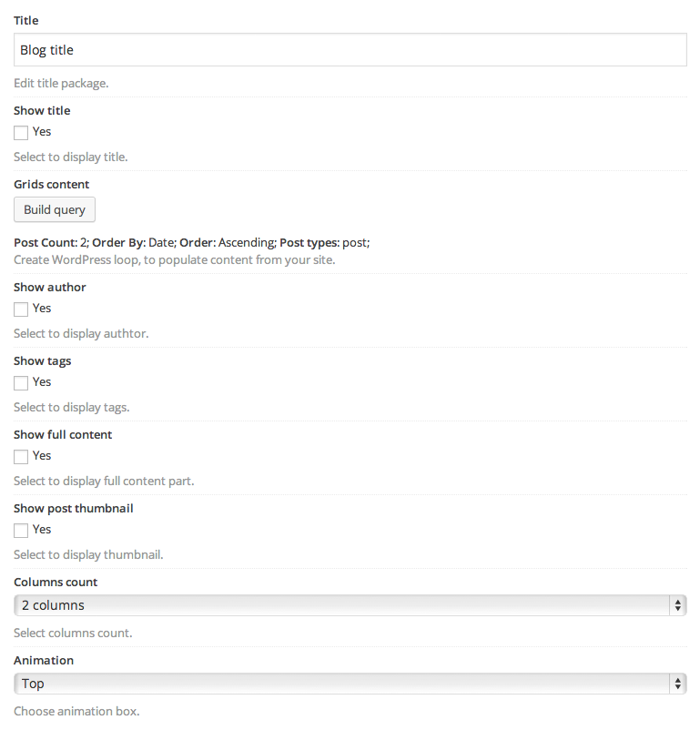Click the 'Blog title' text in field
This screenshot has height=730, width=700.
46,50
